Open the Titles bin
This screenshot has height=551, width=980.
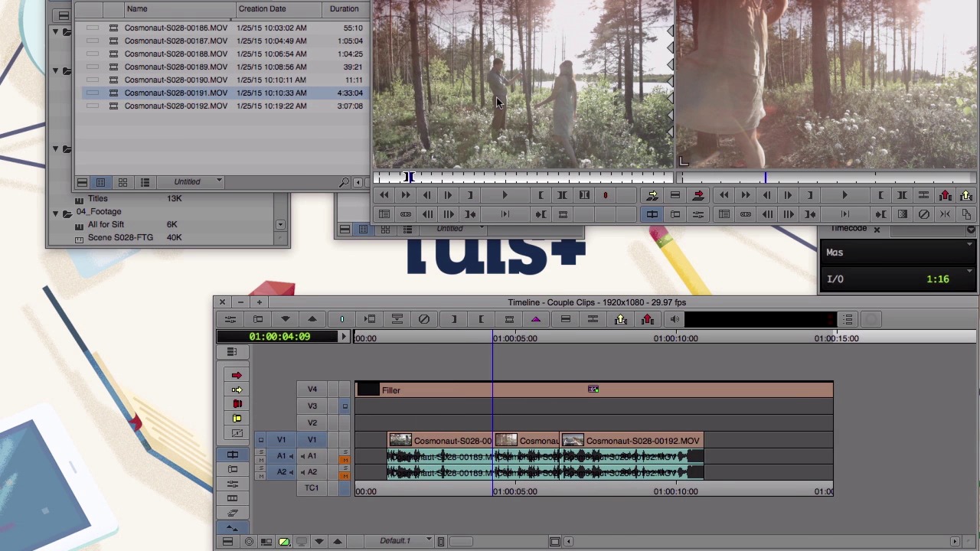[x=97, y=199]
